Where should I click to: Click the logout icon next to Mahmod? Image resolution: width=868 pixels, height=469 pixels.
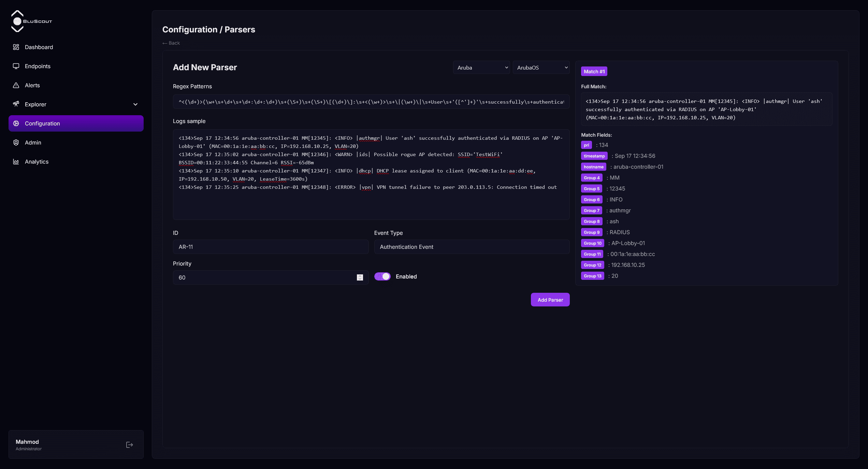pyautogui.click(x=129, y=444)
